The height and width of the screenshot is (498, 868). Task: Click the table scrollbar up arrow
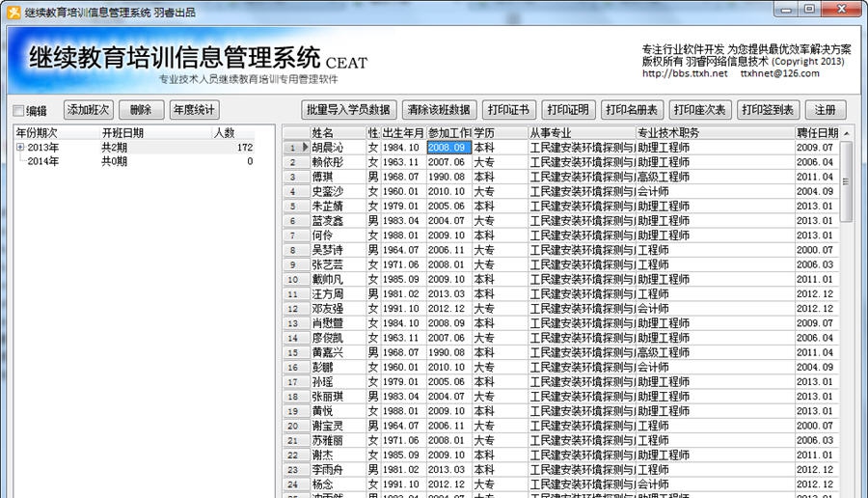pos(847,132)
